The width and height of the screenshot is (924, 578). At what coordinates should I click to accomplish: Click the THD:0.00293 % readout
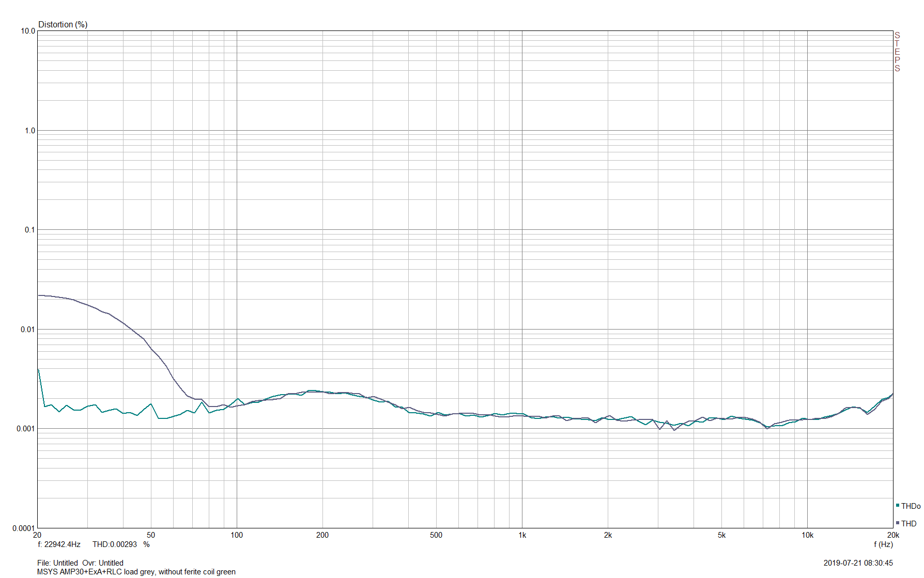tap(121, 544)
